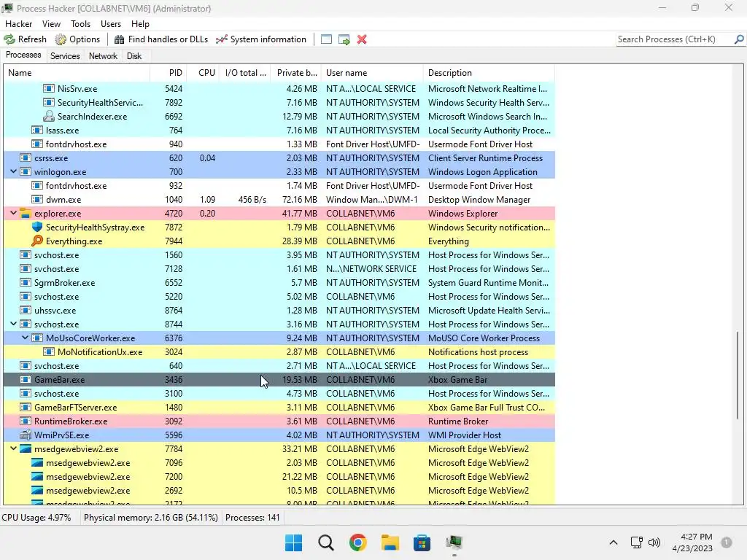The width and height of the screenshot is (747, 560).
Task: Switch to the Network tab
Action: coord(103,56)
